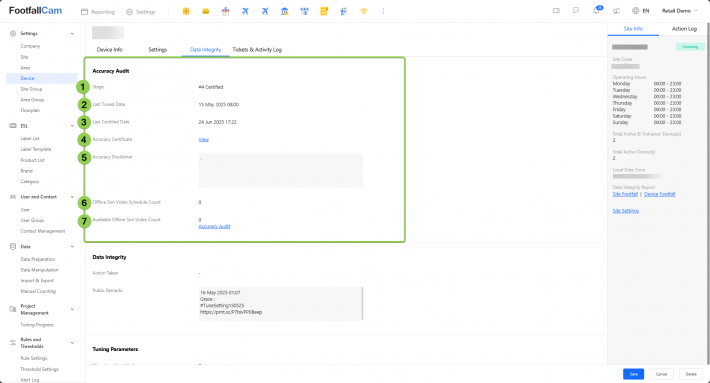The height and width of the screenshot is (383, 710).
Task: Open the red shopping basket module icon
Action: [x=225, y=11]
